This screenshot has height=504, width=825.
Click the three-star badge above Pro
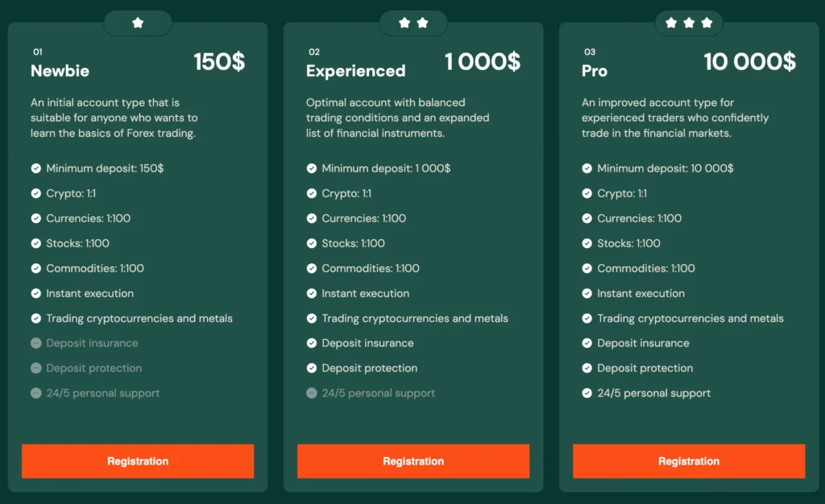click(689, 23)
